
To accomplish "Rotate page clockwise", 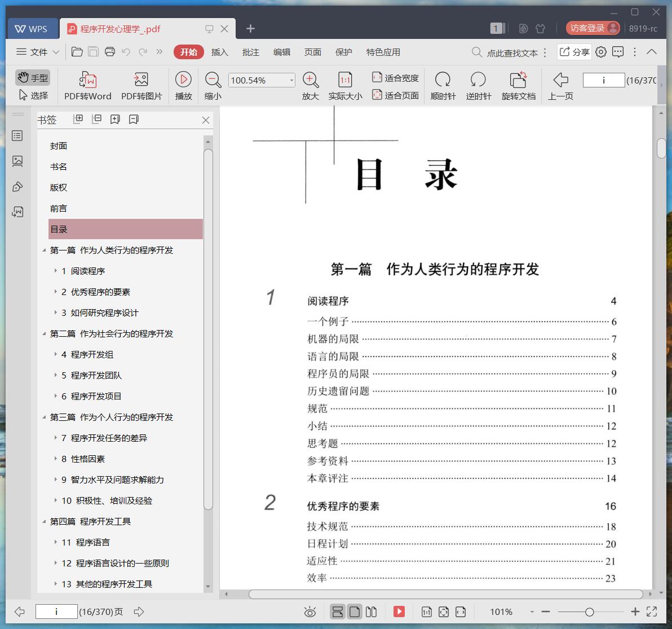I will (x=443, y=86).
